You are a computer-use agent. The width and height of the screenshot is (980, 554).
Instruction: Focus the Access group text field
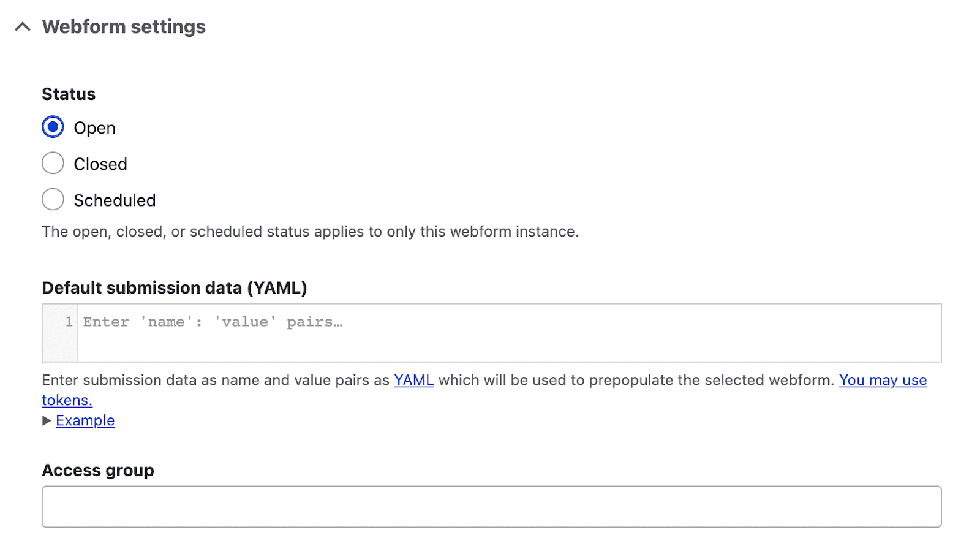pos(490,506)
